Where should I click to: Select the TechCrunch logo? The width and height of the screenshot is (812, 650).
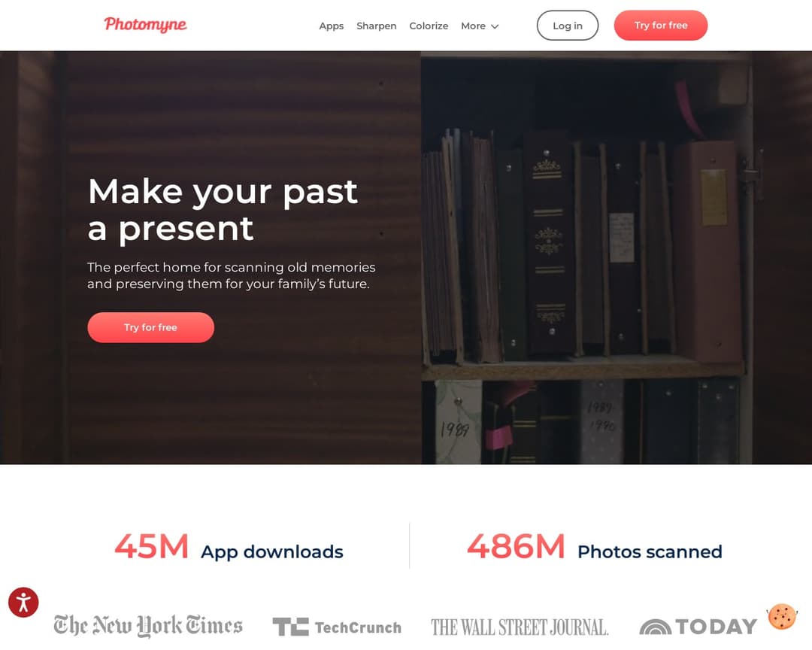(x=337, y=627)
